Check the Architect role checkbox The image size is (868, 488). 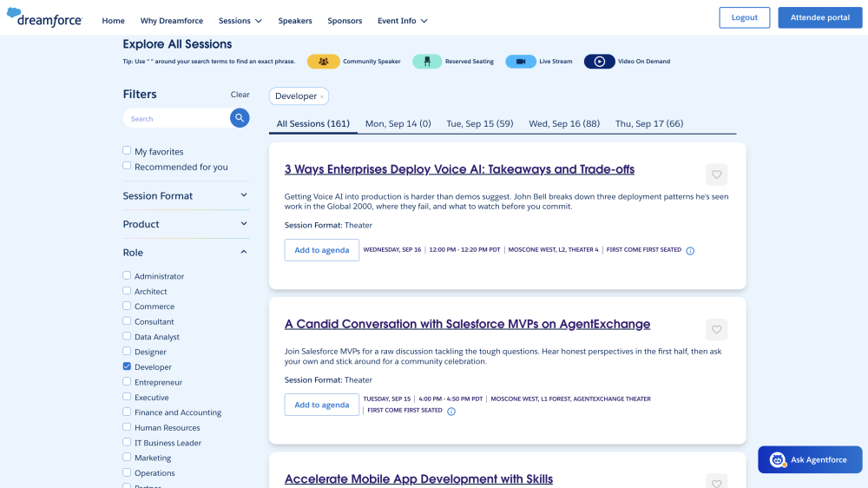(127, 290)
